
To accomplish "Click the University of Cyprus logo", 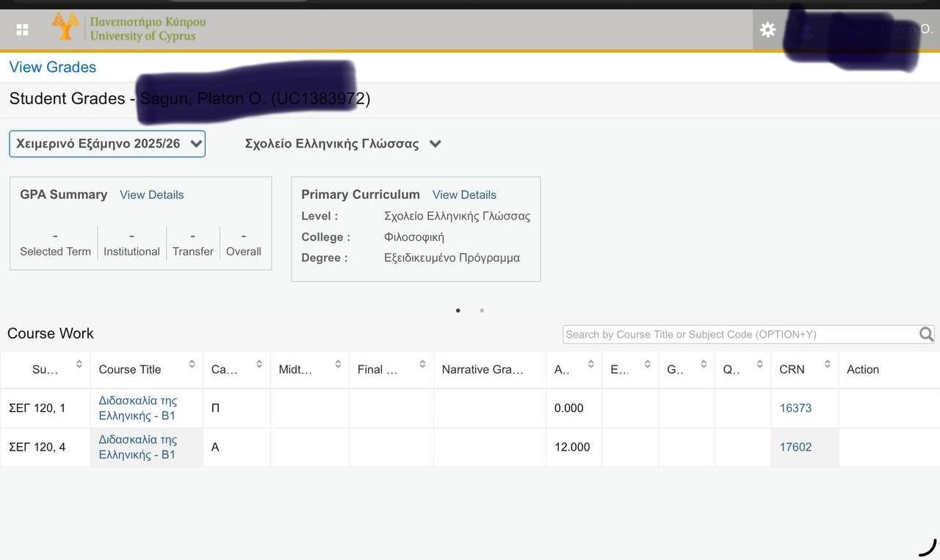I will click(129, 28).
